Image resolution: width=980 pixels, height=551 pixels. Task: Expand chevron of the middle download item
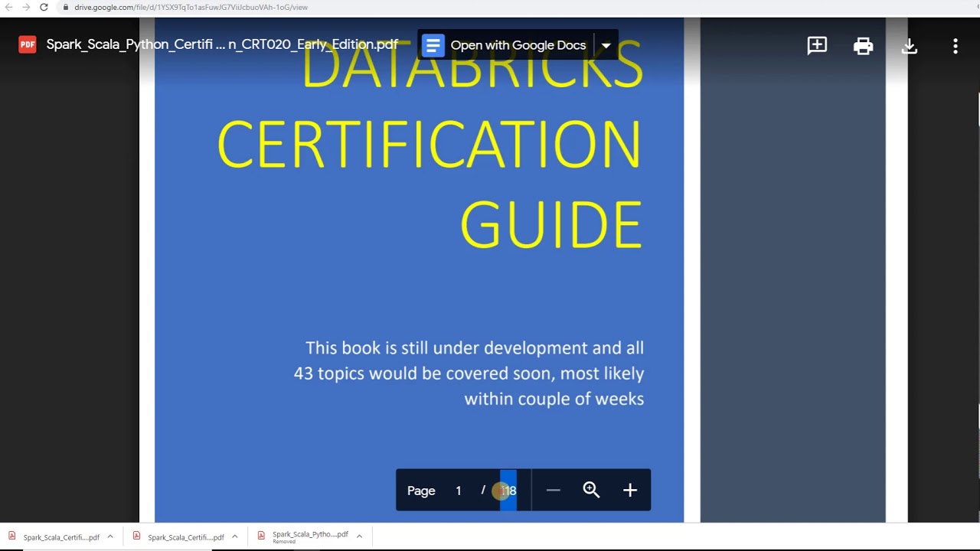tap(234, 536)
